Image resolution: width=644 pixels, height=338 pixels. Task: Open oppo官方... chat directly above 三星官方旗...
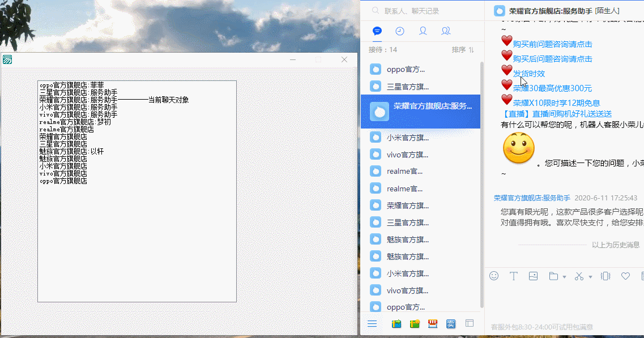(x=420, y=70)
